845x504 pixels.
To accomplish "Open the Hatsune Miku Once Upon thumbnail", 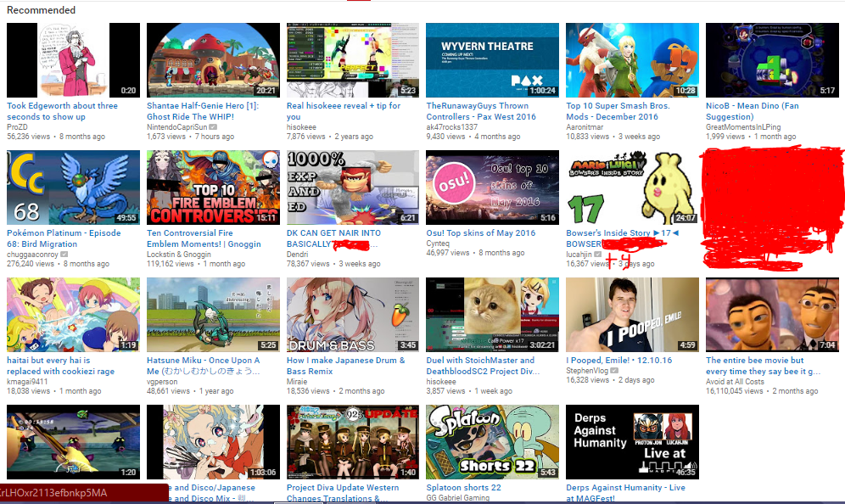I will coord(214,315).
